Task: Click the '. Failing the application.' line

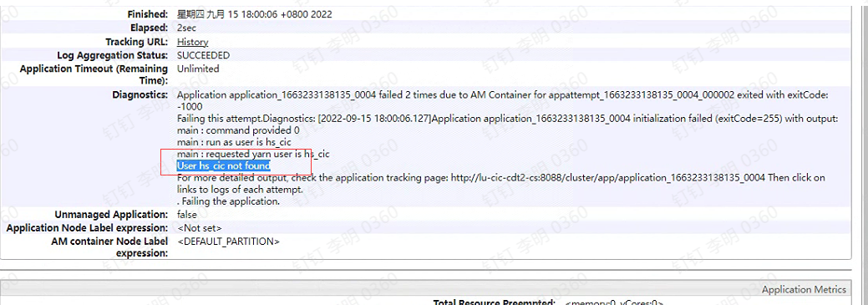Action: (x=228, y=201)
